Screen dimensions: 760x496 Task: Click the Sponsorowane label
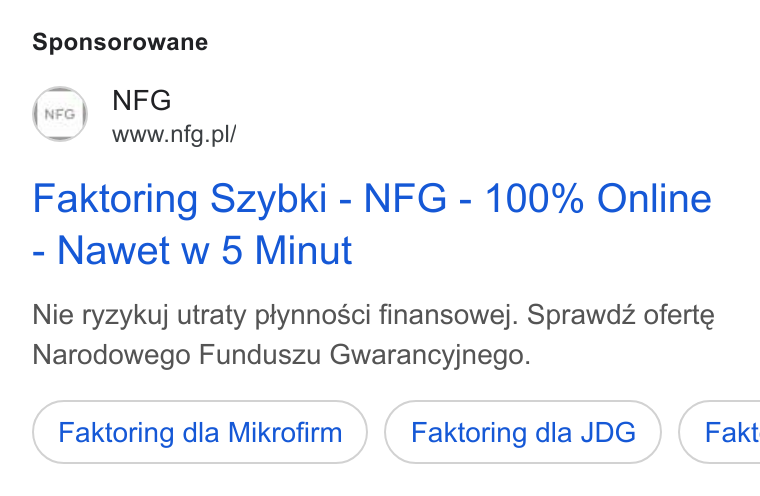coord(120,42)
